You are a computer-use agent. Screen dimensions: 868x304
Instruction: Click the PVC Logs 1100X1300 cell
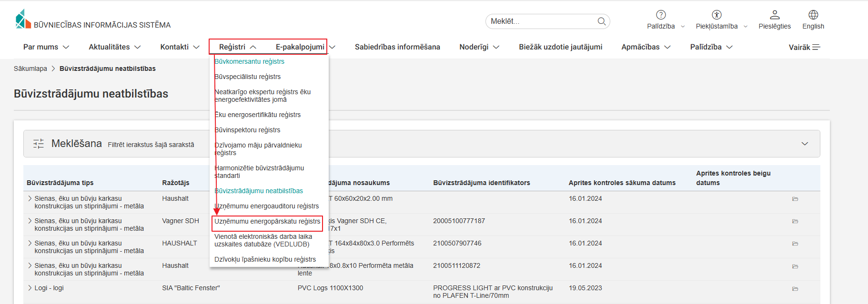click(x=330, y=288)
